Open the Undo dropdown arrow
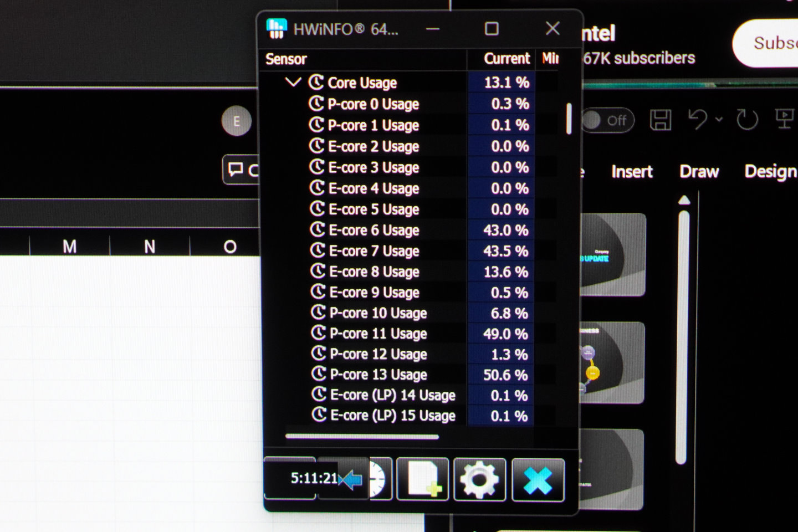This screenshot has height=532, width=798. (x=719, y=120)
